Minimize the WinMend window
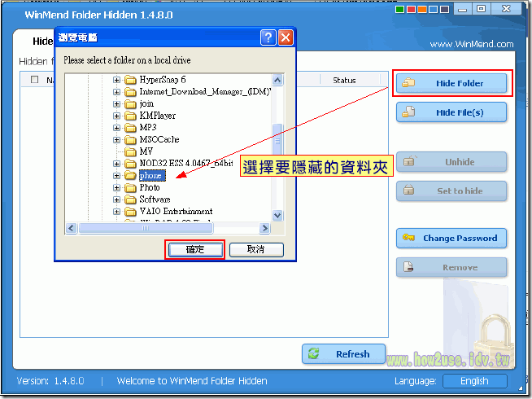The image size is (532, 399). pos(462,9)
